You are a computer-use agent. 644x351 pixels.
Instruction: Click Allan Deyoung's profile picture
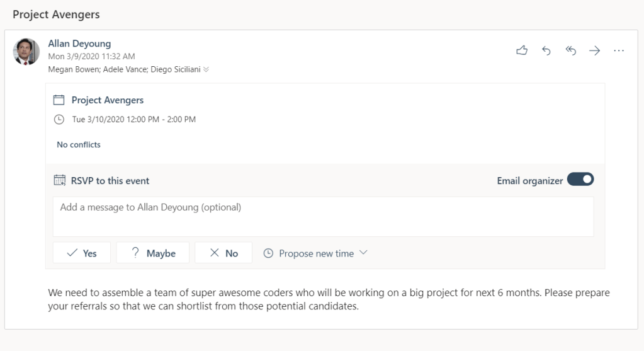pos(26,51)
